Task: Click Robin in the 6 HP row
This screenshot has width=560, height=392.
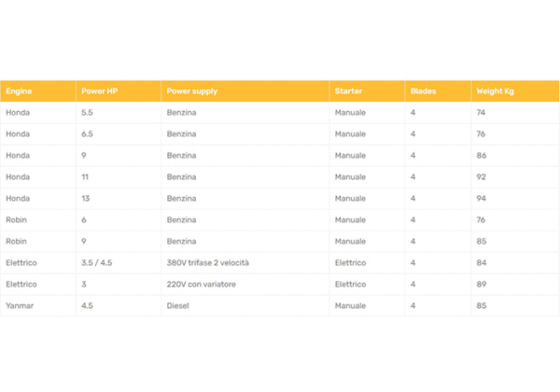Action: point(17,219)
